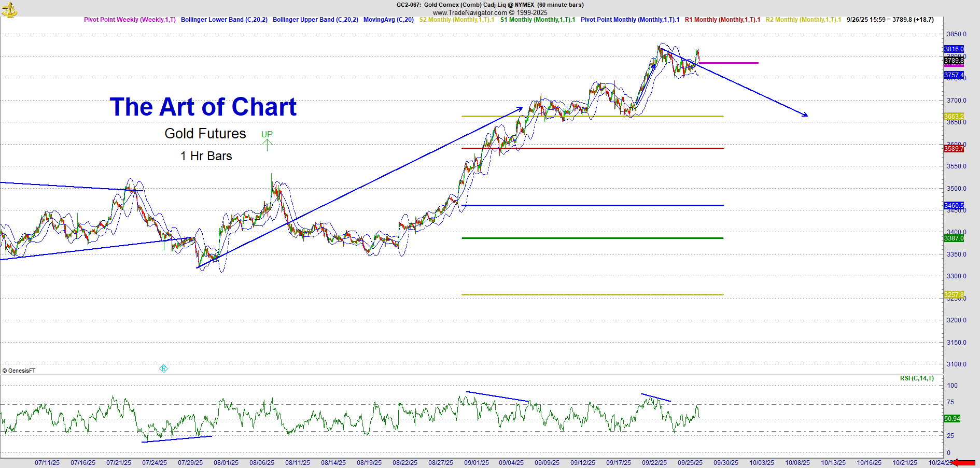The image size is (980, 468).
Task: Click the 09/01/25 date on time axis
Action: pyautogui.click(x=476, y=463)
